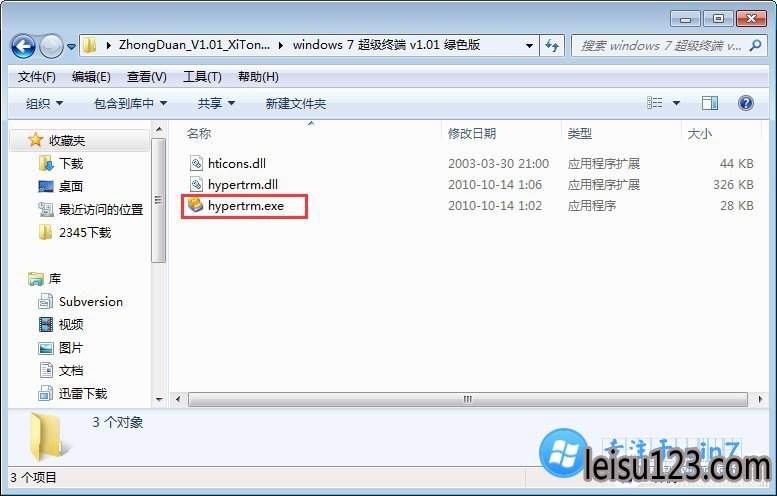Image resolution: width=777 pixels, height=496 pixels.
Task: Click the search magnifier icon
Action: coord(755,46)
